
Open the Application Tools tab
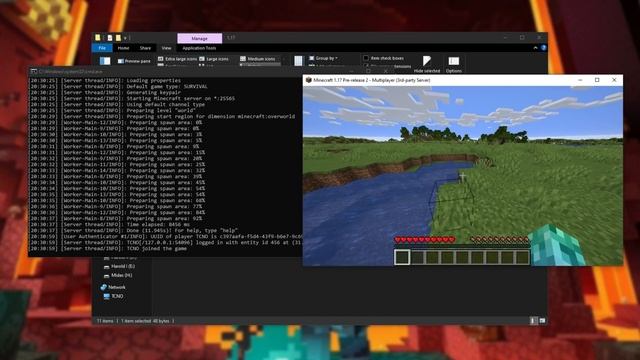pos(199,48)
